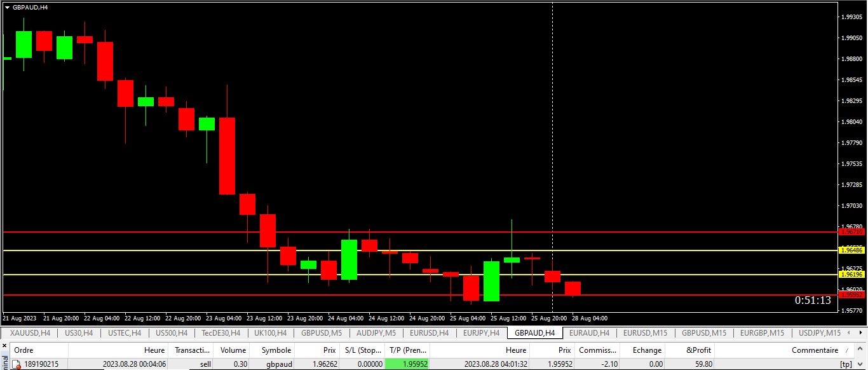
Task: Open the TecDE30,H4 chart tab
Action: (220, 333)
